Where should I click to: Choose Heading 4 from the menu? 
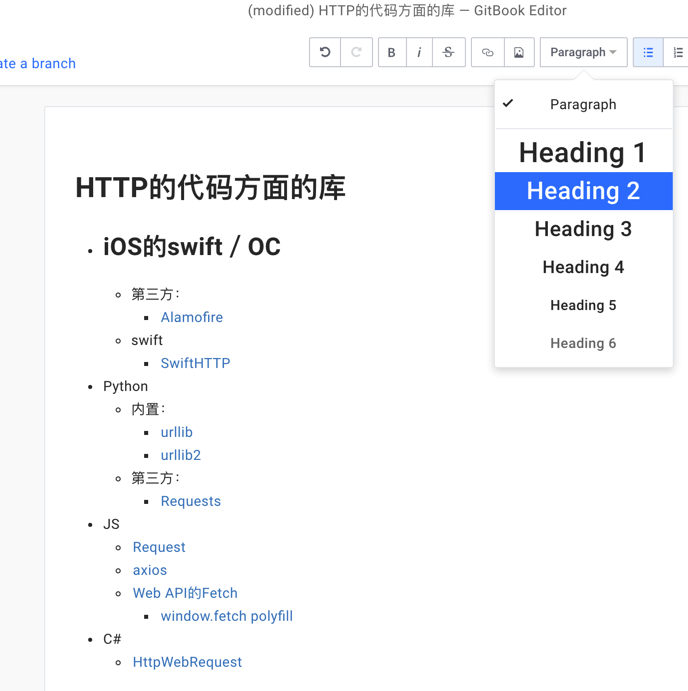(x=584, y=267)
